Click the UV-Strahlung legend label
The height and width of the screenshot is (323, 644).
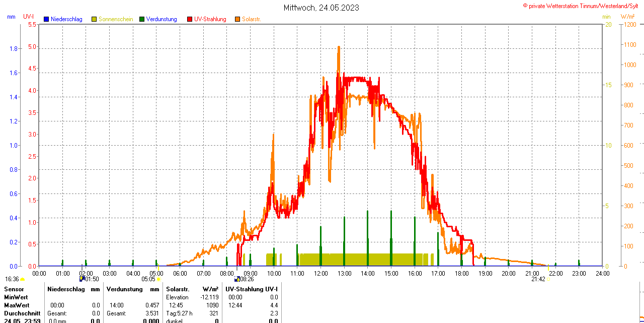point(210,19)
